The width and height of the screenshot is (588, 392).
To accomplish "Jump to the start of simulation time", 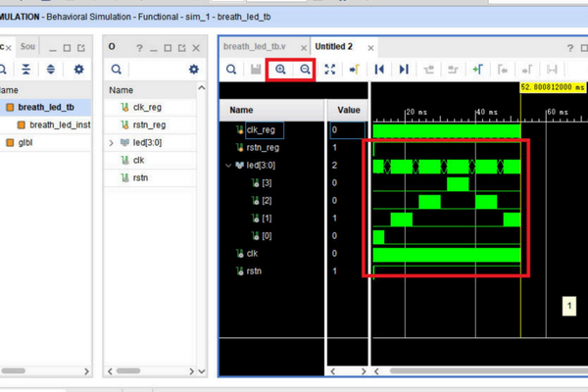I will [379, 70].
